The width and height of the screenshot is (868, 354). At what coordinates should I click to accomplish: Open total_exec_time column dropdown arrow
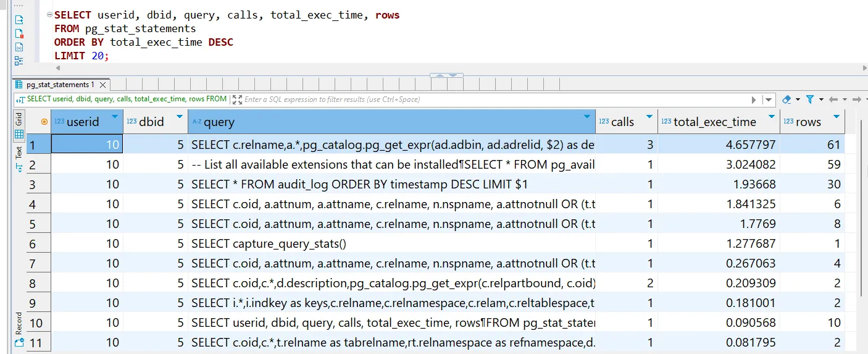[771, 117]
